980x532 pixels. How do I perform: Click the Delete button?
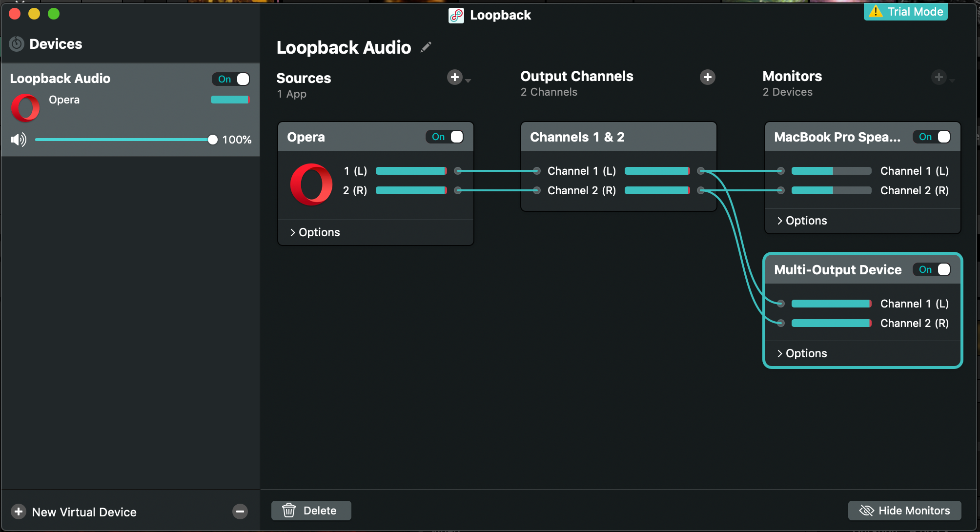(x=311, y=511)
